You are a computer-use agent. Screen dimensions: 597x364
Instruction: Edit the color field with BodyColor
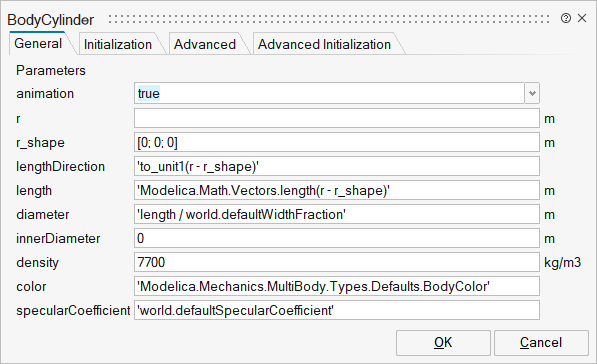tap(337, 286)
